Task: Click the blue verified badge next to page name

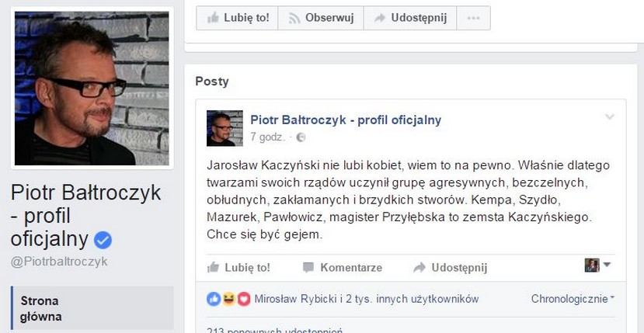Action: [x=103, y=241]
